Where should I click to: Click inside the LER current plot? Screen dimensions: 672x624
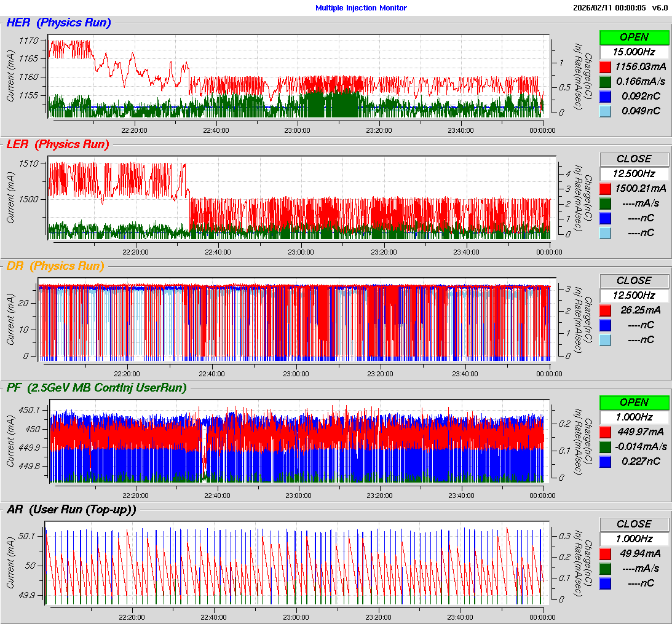point(302,197)
